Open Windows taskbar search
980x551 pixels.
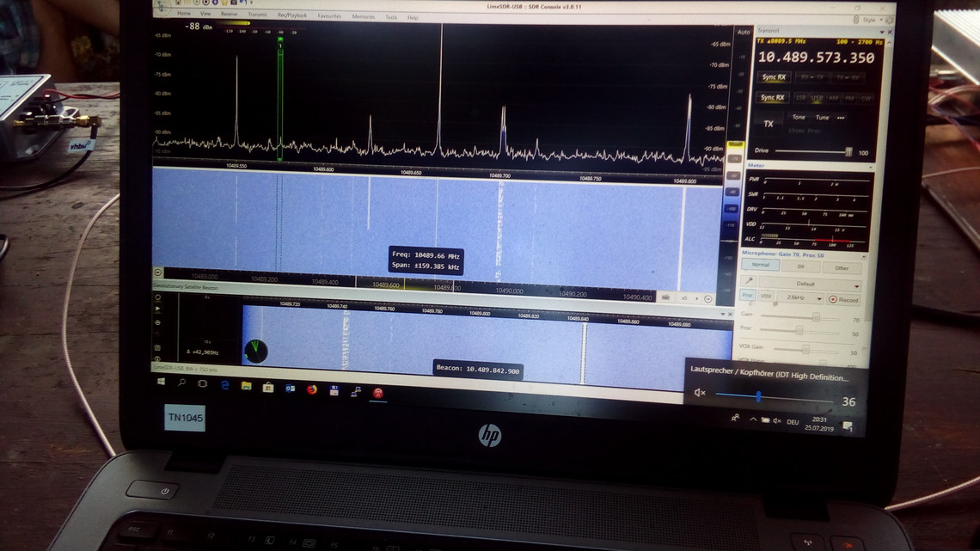click(x=182, y=383)
